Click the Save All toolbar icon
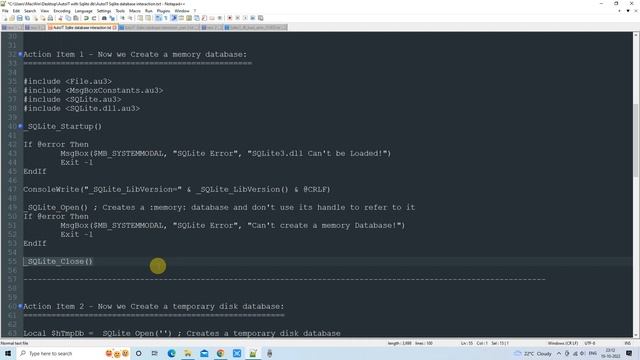Viewport: 640px width, 360px height. coord(27,18)
